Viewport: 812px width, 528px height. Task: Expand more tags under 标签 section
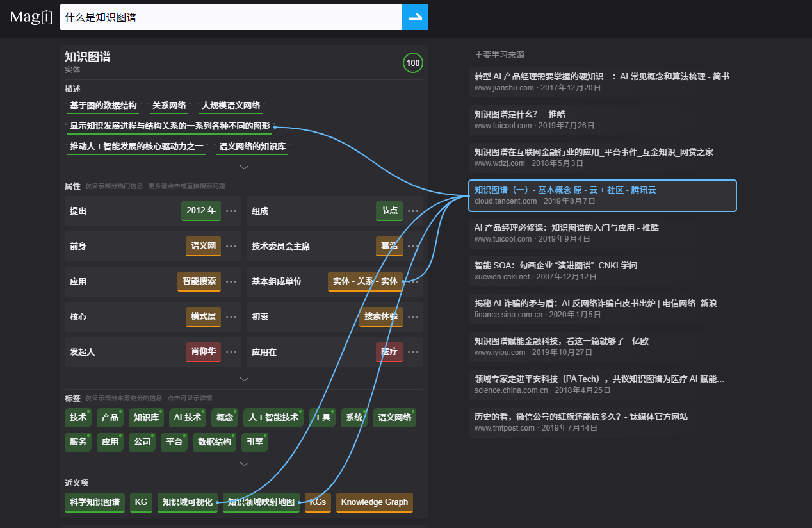(244, 463)
